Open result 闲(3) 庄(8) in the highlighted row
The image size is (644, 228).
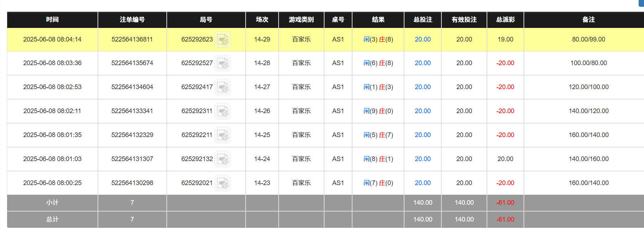(378, 39)
